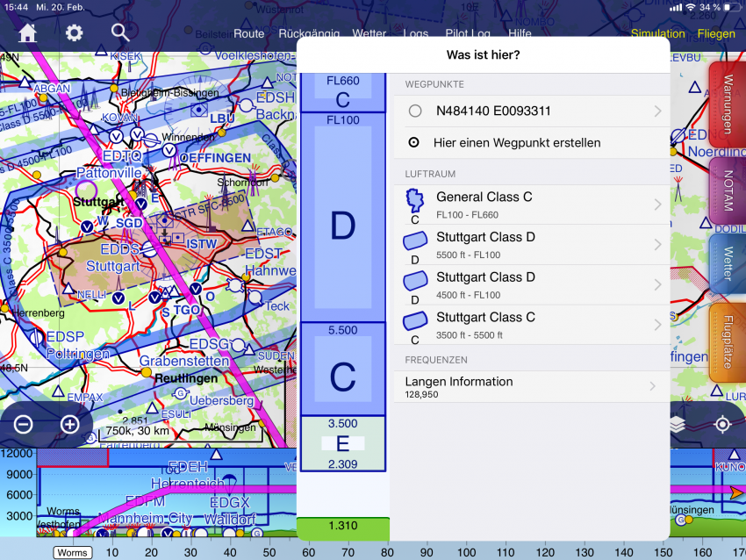Image resolution: width=746 pixels, height=560 pixels.
Task: Open the map layers icon
Action: point(678,425)
